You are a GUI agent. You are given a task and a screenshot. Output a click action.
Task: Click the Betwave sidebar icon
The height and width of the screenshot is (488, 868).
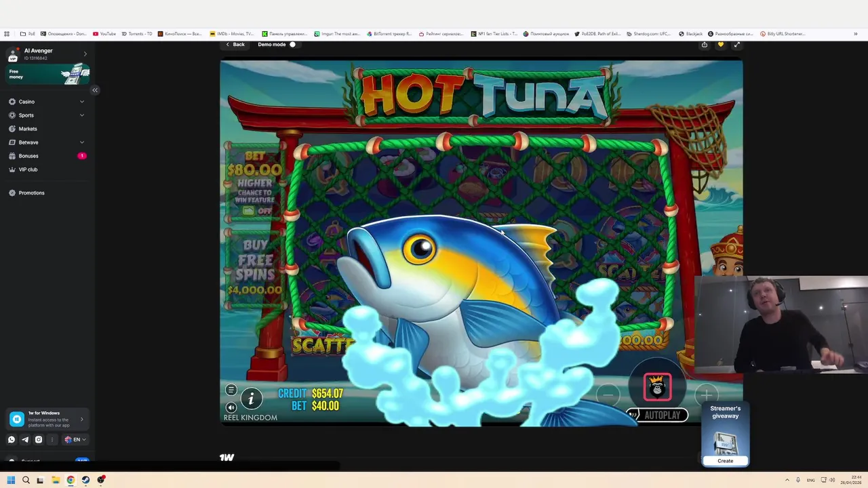point(12,142)
